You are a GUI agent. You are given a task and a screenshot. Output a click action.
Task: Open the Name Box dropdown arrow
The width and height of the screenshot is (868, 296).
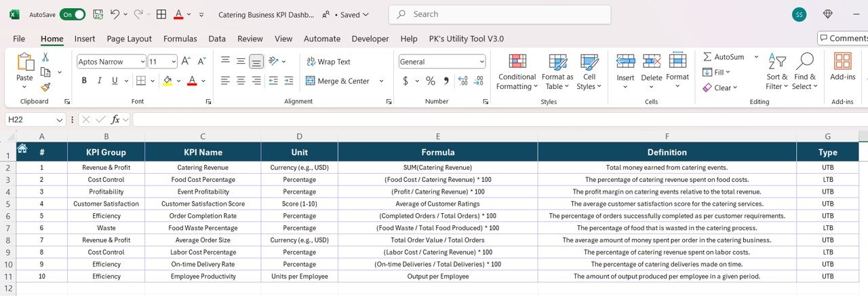[x=60, y=119]
